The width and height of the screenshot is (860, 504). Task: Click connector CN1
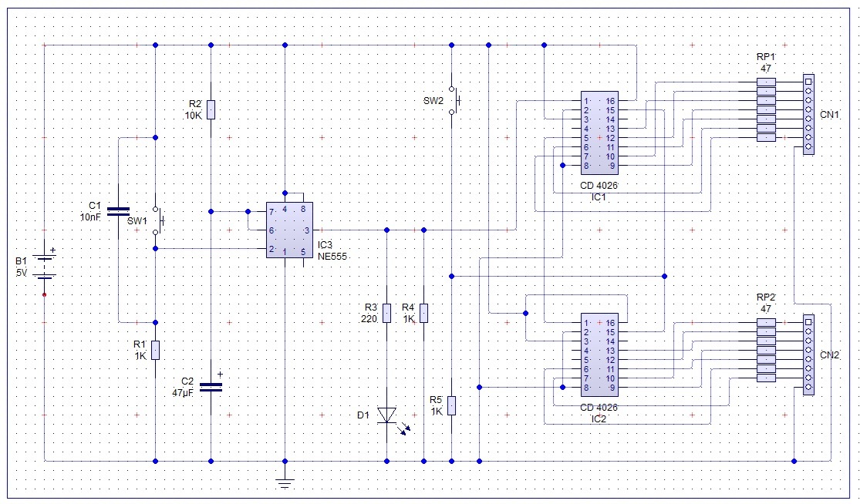coord(808,115)
